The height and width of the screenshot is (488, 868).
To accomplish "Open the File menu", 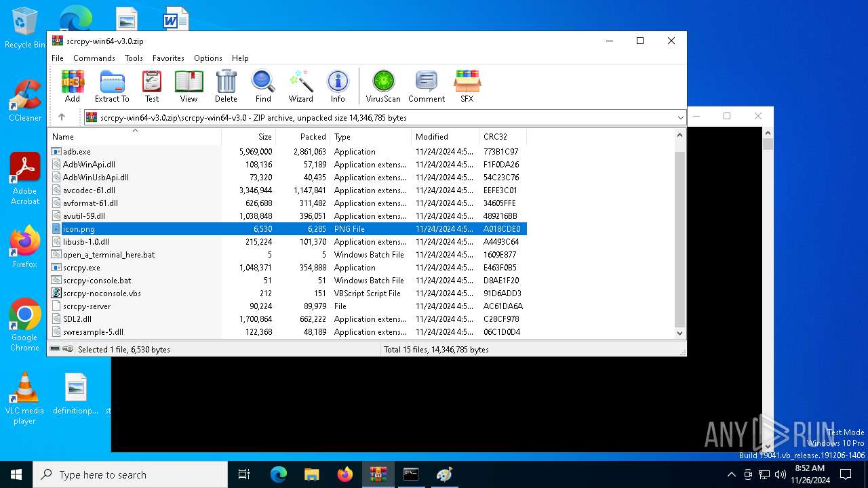I will (x=58, y=58).
